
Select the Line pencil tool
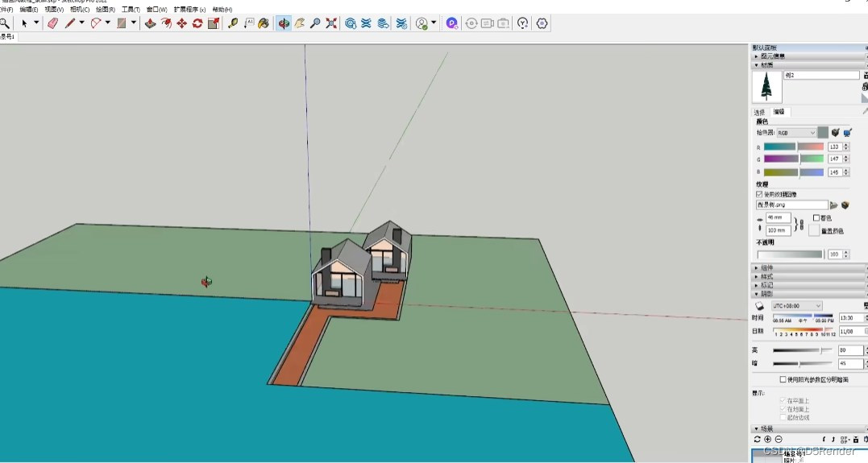[x=70, y=23]
